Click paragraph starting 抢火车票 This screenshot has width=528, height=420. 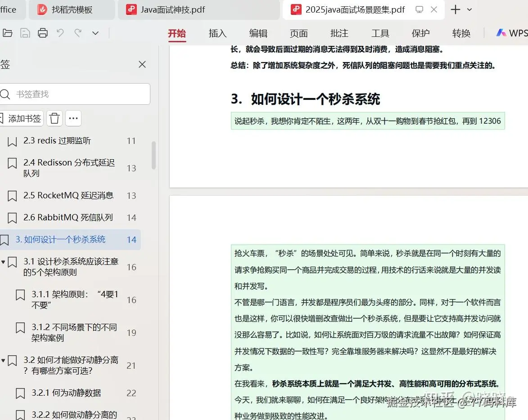pyautogui.click(x=368, y=270)
